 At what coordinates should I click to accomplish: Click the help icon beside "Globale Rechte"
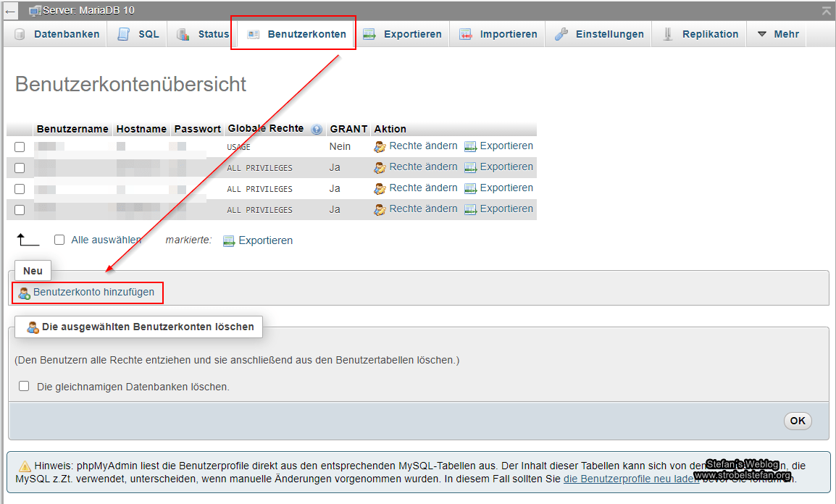point(317,129)
